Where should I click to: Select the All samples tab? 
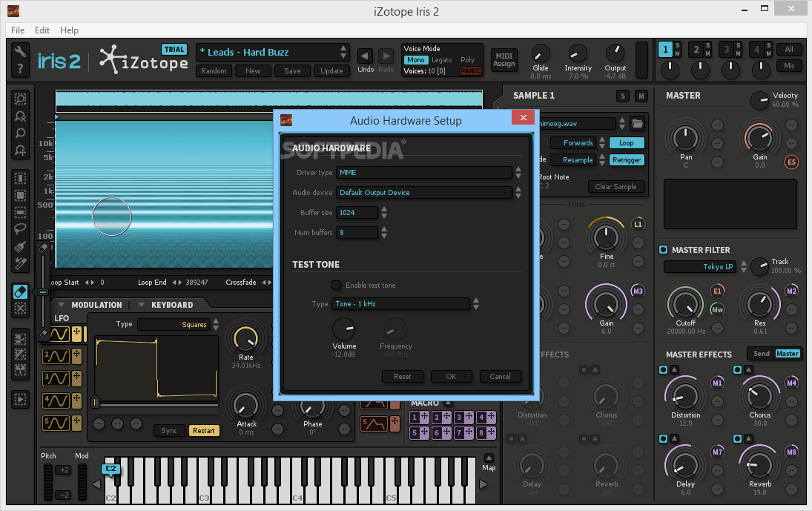pyautogui.click(x=789, y=50)
